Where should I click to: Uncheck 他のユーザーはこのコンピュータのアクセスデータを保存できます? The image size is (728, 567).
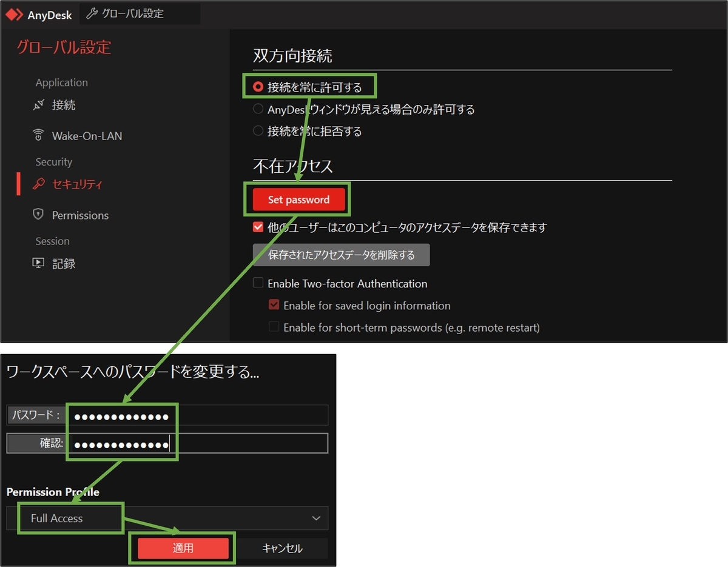pyautogui.click(x=258, y=227)
